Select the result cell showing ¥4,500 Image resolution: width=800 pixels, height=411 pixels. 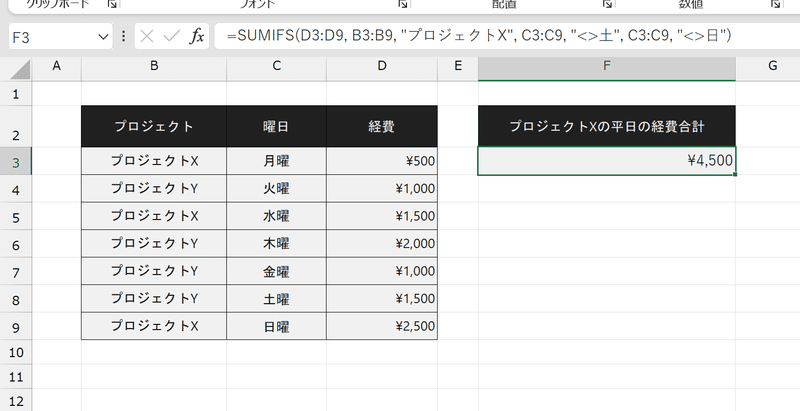(x=607, y=161)
